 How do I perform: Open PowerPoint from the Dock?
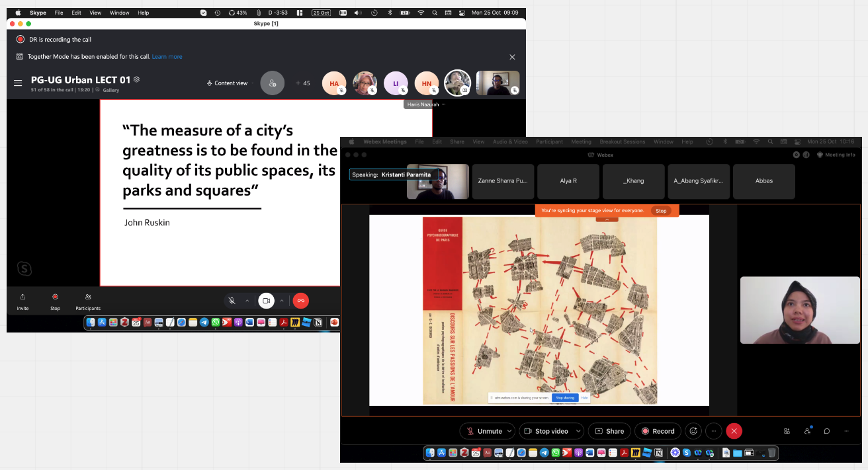point(334,323)
